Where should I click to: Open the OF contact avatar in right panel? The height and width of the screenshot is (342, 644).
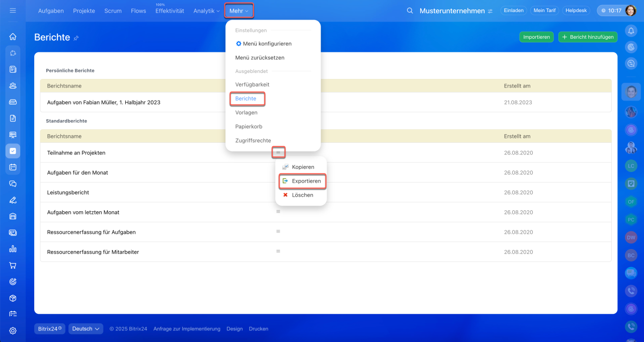point(631,201)
